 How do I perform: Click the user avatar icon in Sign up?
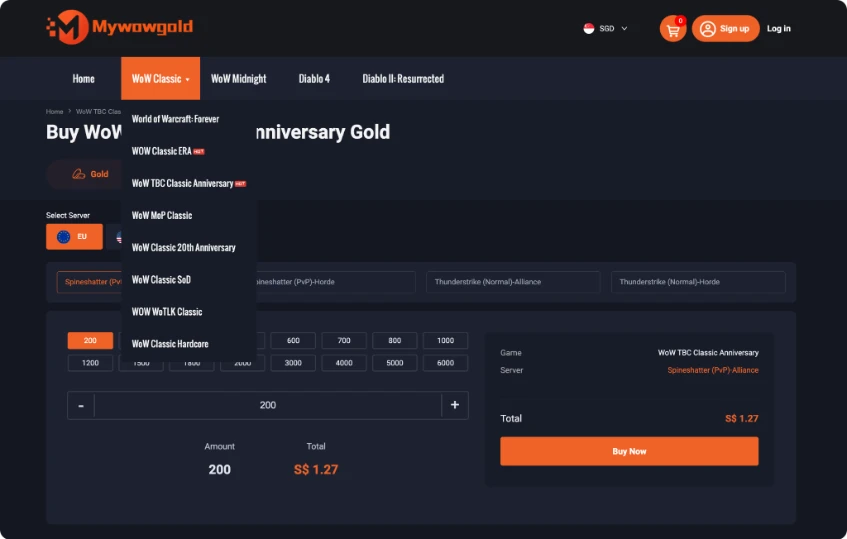tap(707, 29)
